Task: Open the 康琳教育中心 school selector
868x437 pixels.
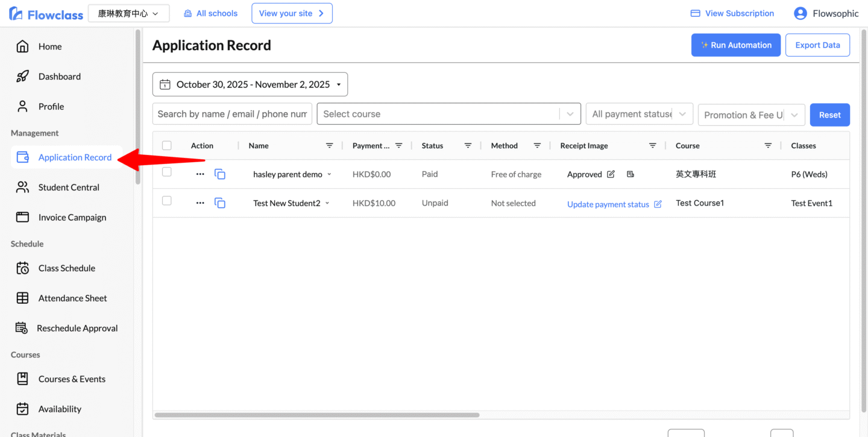Action: [128, 13]
